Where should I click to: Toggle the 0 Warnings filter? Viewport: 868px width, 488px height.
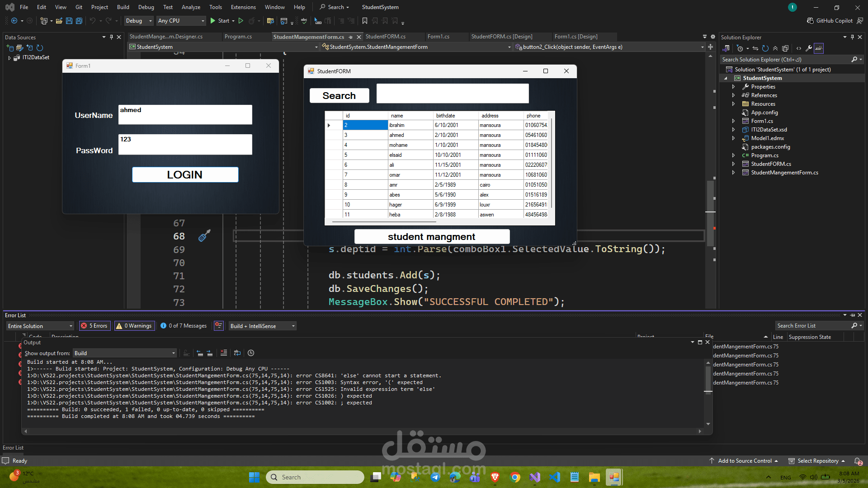[x=134, y=326]
